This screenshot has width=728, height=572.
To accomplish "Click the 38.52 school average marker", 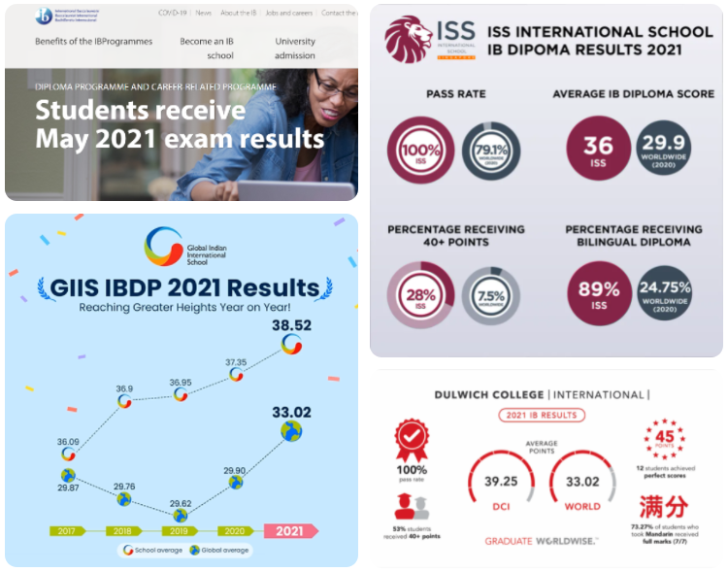I will [x=291, y=345].
